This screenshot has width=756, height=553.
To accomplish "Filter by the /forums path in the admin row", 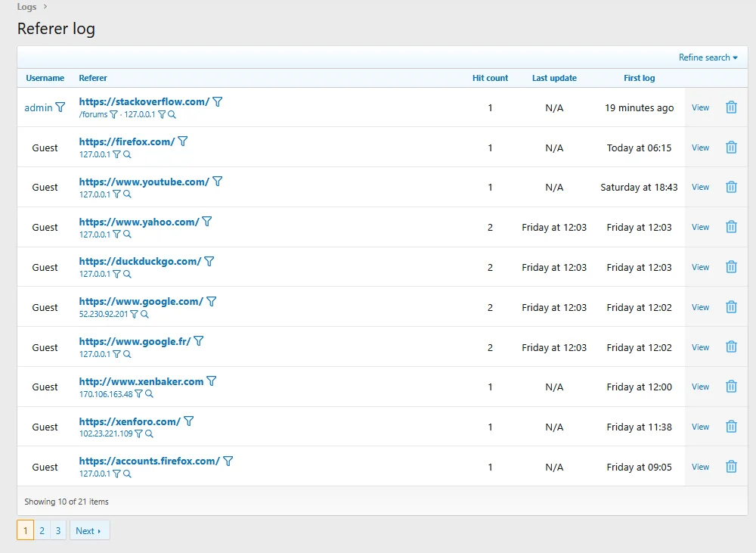I will pos(113,115).
